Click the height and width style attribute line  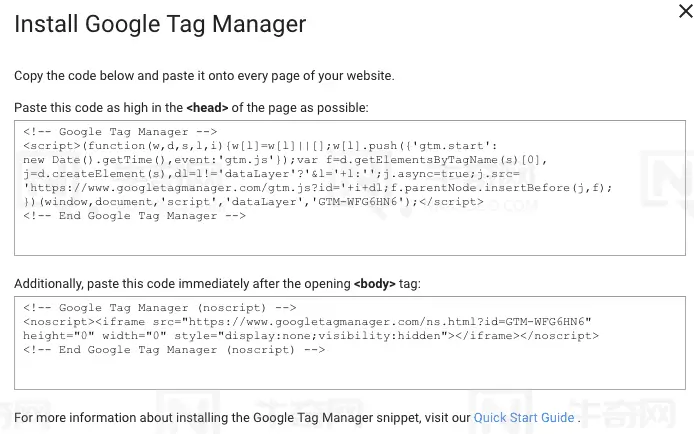[x=311, y=336]
